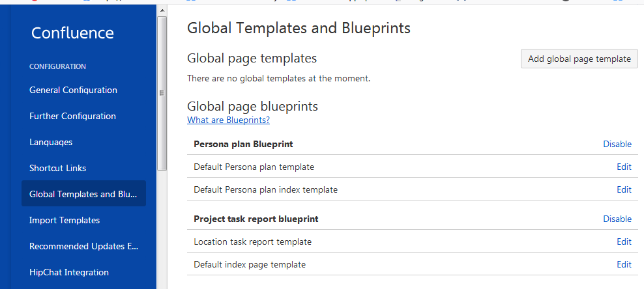644x289 pixels.
Task: Click the Global Templates and Blueprints page title
Action: (x=299, y=28)
